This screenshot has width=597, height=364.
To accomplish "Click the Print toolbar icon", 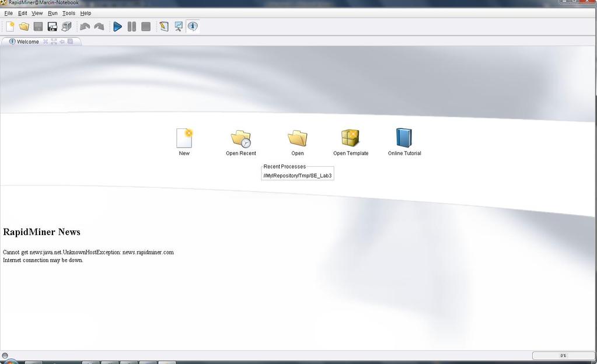I will pyautogui.click(x=67, y=27).
